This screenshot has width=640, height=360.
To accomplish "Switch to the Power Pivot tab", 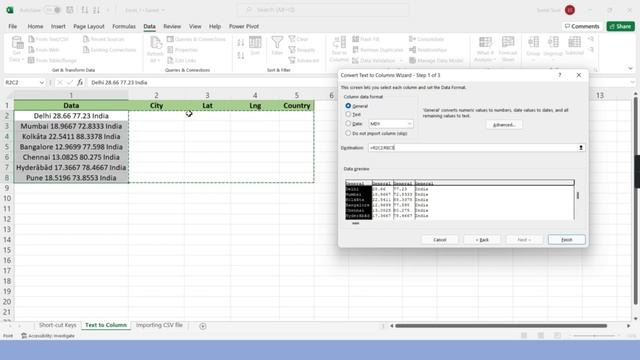I will [244, 26].
